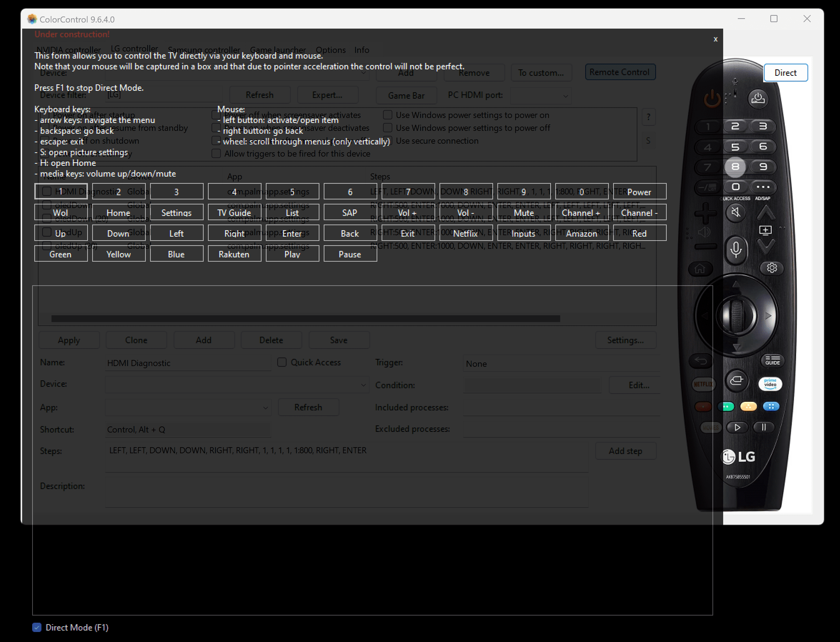Tap number 0 on the remote image
Image resolution: width=840 pixels, height=642 pixels.
point(736,187)
